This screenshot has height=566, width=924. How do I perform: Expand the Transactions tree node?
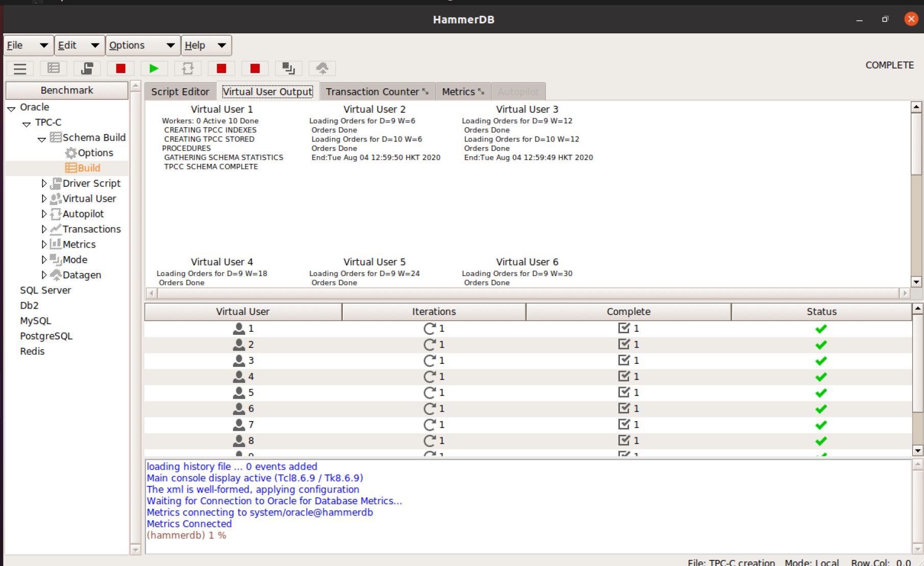click(x=44, y=229)
